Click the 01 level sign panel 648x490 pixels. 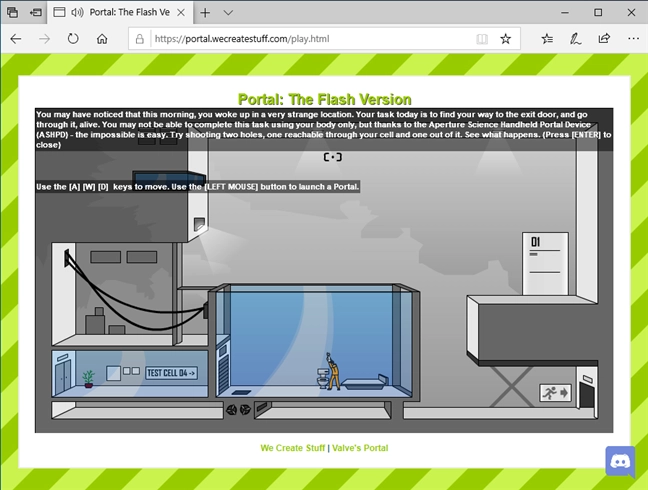545,264
